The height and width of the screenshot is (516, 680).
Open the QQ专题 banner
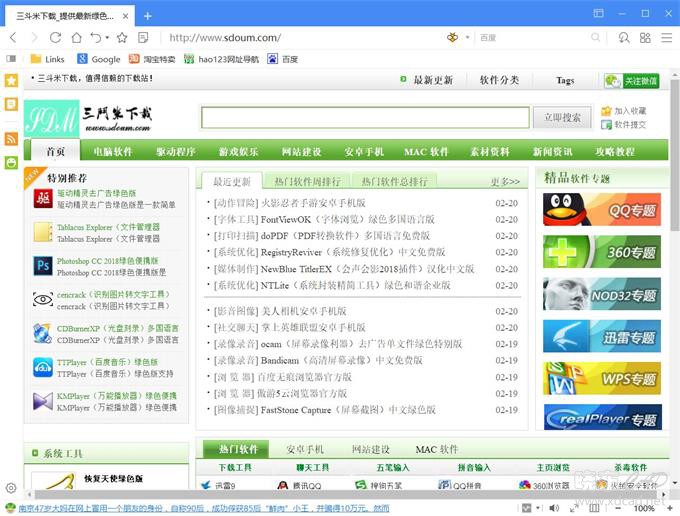click(x=602, y=210)
